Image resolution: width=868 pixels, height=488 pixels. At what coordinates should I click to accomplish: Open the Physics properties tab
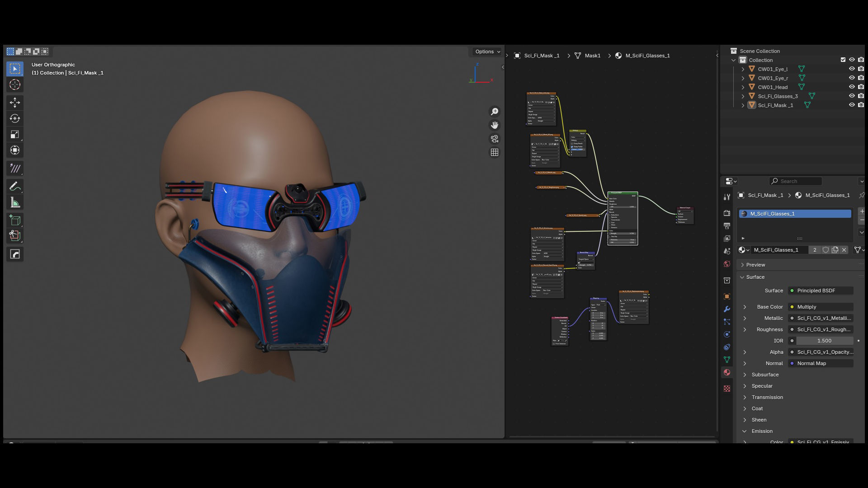coord(727,334)
